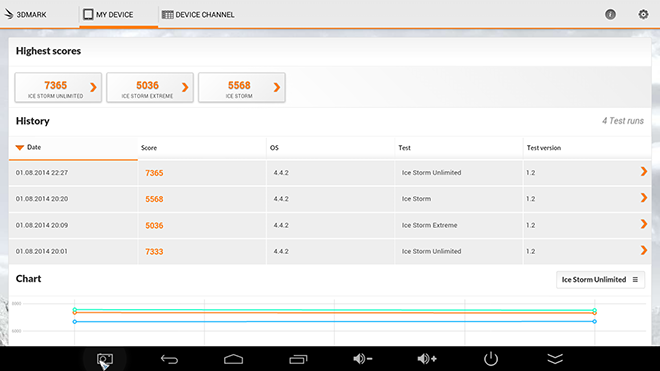Tap the Android back button

pos(169,359)
